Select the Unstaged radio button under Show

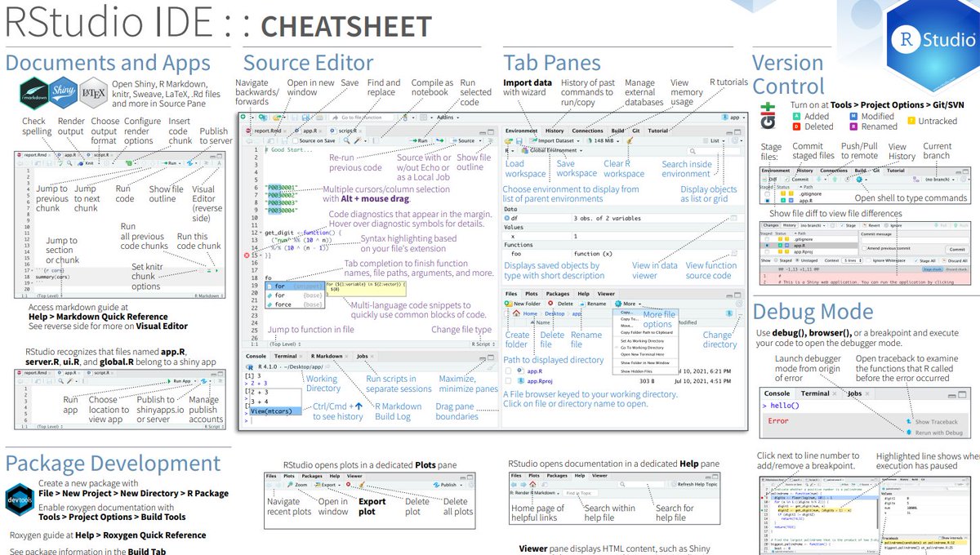797,260
